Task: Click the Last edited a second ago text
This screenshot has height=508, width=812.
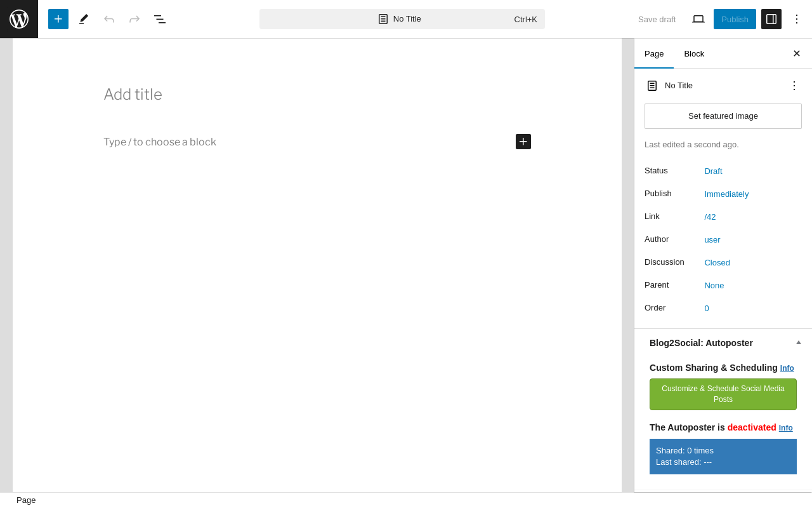Action: click(691, 145)
